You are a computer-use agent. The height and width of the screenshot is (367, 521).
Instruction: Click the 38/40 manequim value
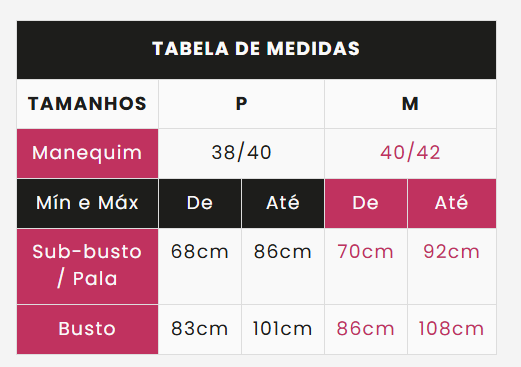241,153
